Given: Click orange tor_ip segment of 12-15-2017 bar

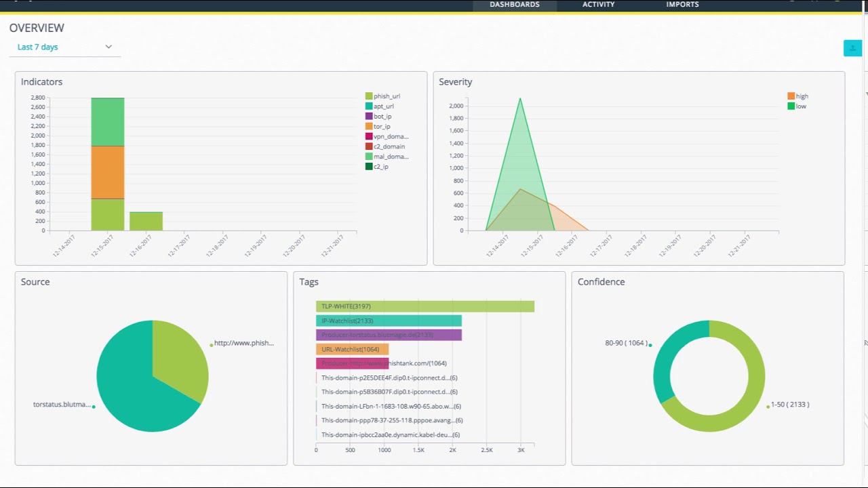Looking at the screenshot, I should point(108,172).
